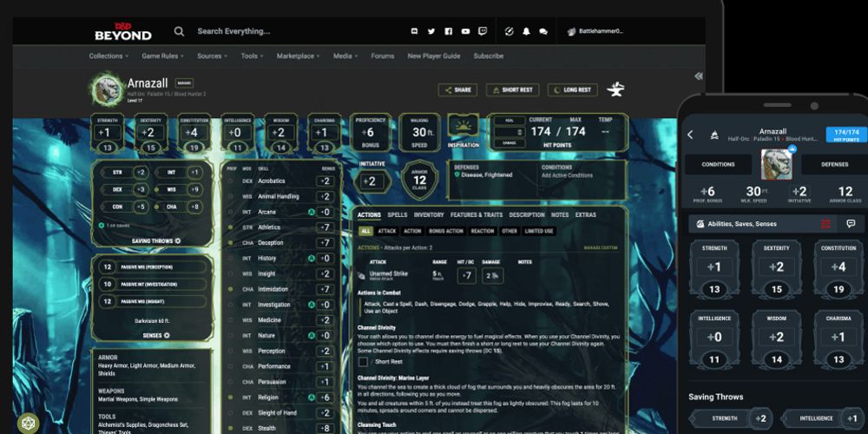Click the search magnifier icon

tap(179, 31)
